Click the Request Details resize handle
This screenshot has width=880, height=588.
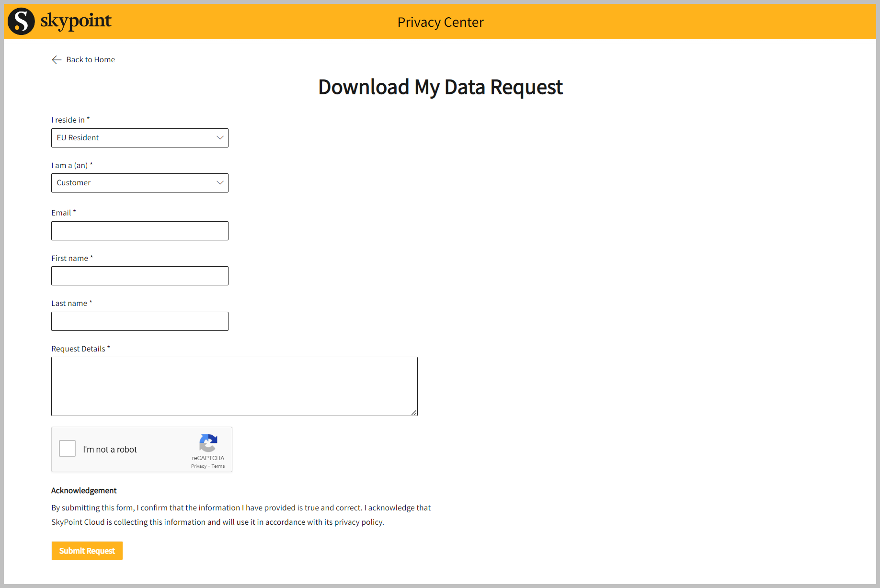pos(414,412)
